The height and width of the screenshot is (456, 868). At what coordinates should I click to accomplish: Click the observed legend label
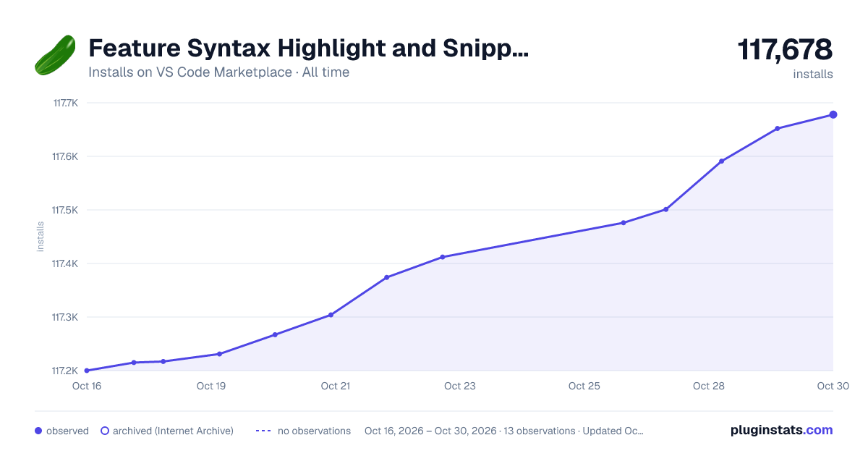coord(67,431)
